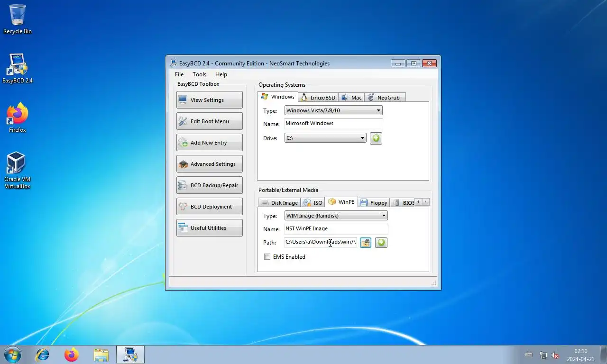
Task: Open View Settings in the toolbox
Action: pyautogui.click(x=209, y=100)
